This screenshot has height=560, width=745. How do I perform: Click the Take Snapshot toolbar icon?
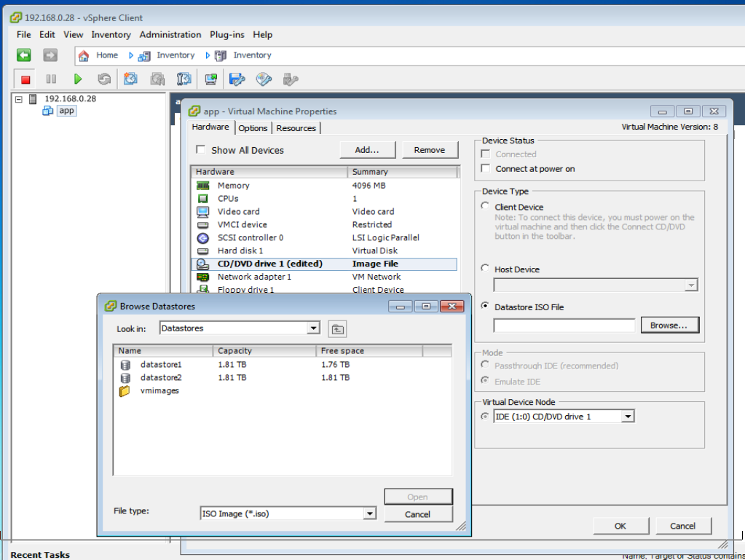pos(130,79)
